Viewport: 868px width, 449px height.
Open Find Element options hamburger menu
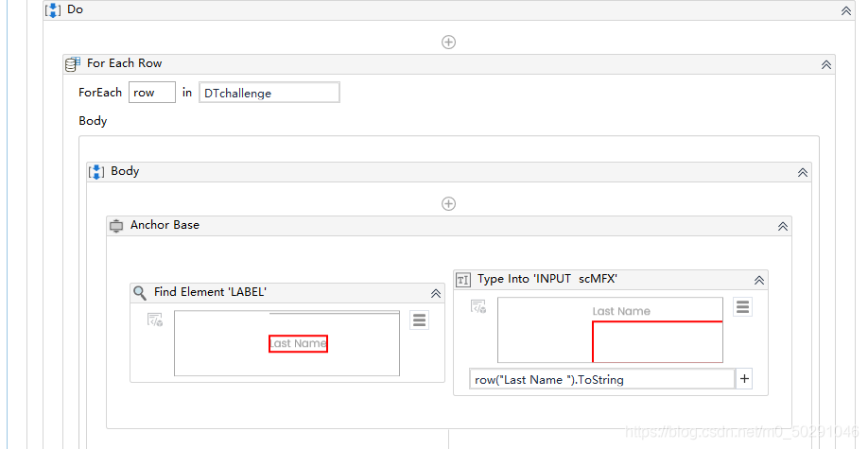point(419,320)
